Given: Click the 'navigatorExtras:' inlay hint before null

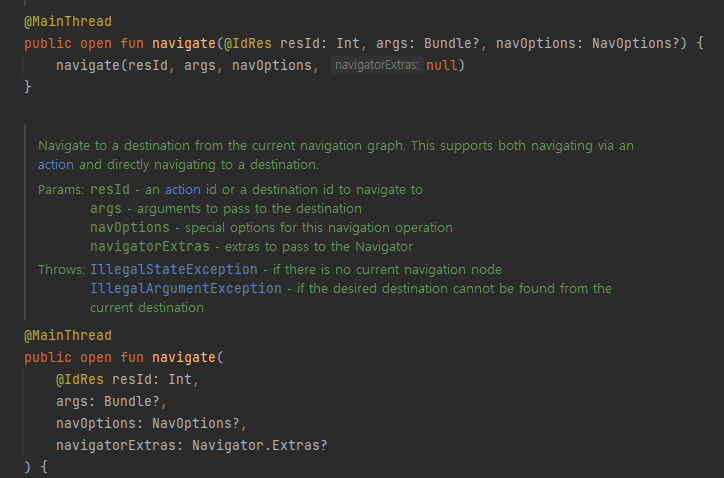Looking at the screenshot, I should pyautogui.click(x=377, y=65).
